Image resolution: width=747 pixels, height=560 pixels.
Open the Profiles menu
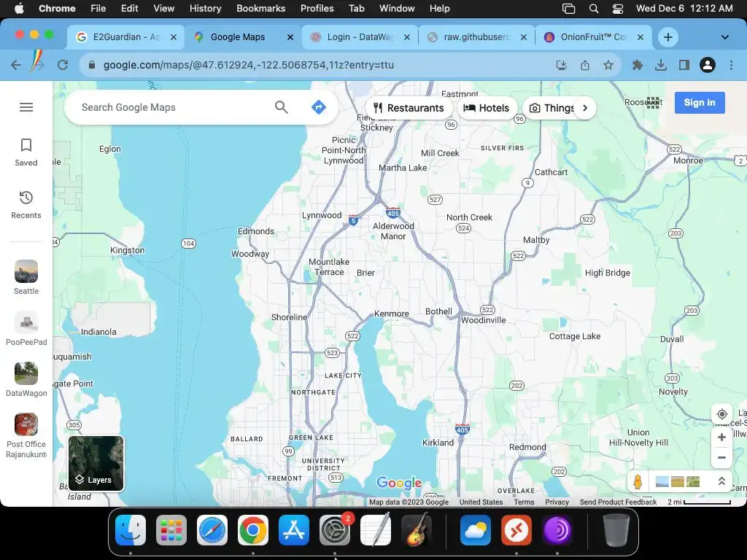(x=317, y=9)
